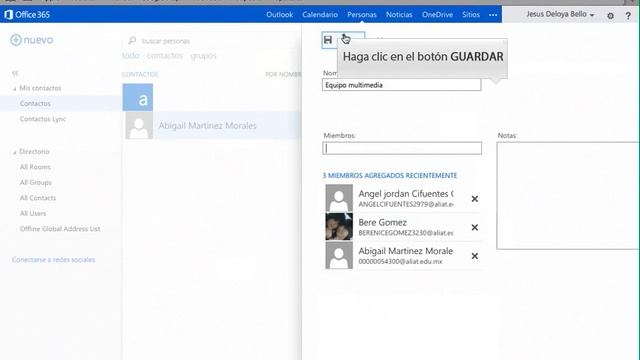Click the group name field 'Equipo multimedia'
640x360 pixels.
(x=402, y=85)
